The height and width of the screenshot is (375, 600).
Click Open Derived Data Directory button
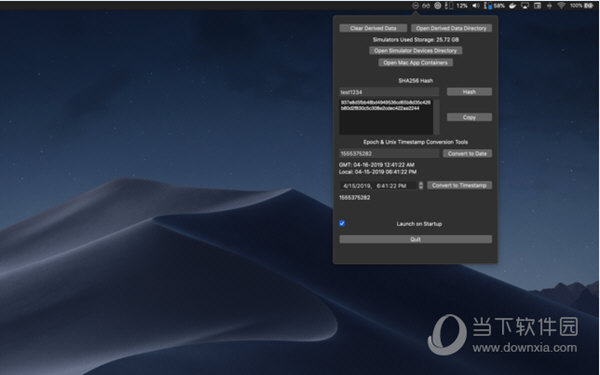tap(452, 28)
